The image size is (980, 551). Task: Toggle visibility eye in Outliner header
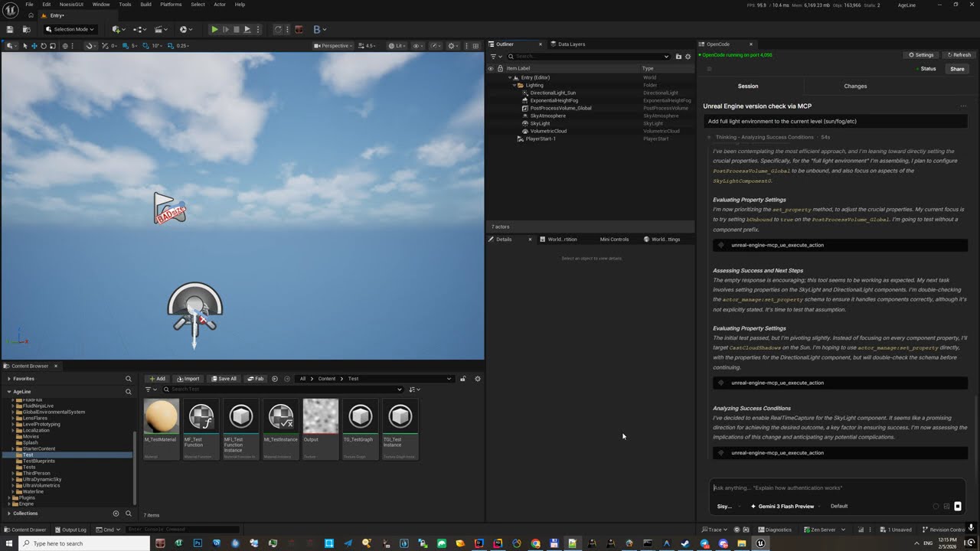(491, 68)
